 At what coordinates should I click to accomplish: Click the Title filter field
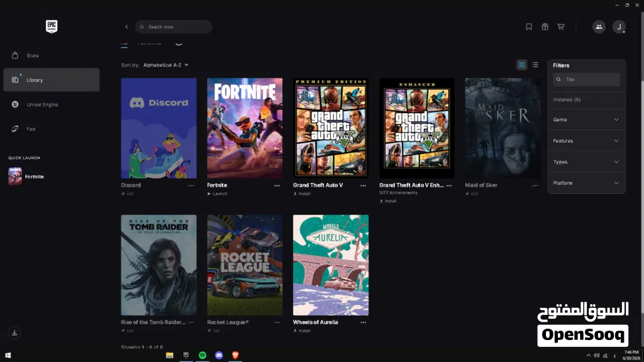586,80
